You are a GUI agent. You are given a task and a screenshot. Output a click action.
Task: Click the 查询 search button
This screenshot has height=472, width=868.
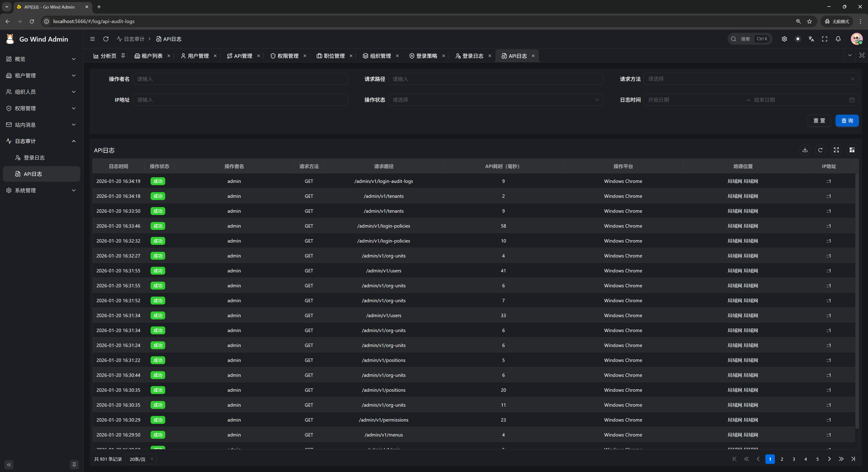[x=847, y=121]
